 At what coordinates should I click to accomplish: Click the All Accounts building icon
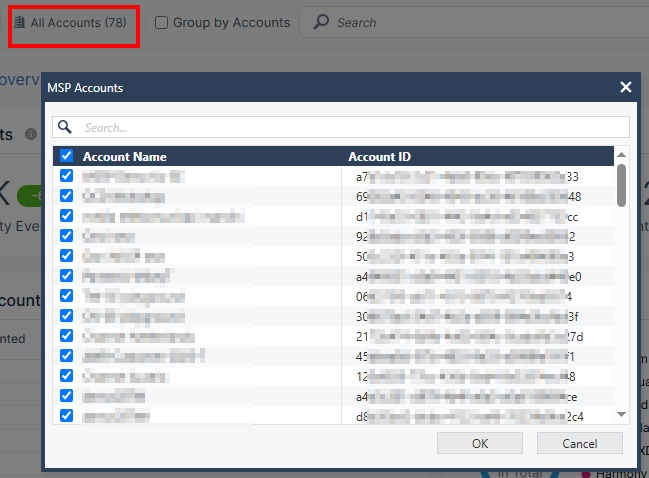pyautogui.click(x=19, y=22)
